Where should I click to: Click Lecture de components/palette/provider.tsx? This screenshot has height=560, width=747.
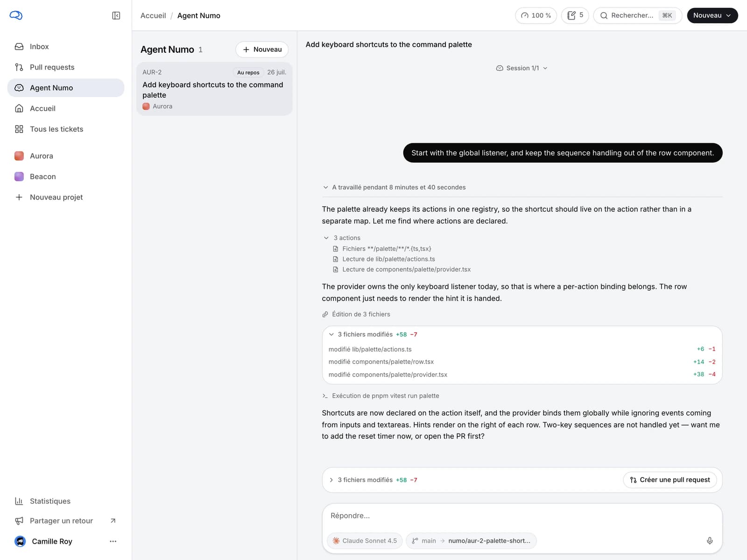(402, 269)
